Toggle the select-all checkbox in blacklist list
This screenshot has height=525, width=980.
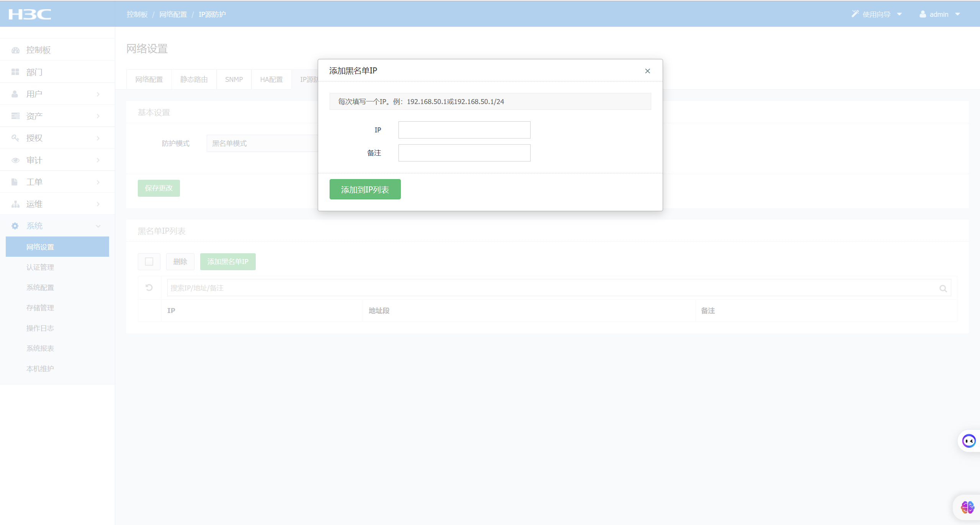coord(149,262)
